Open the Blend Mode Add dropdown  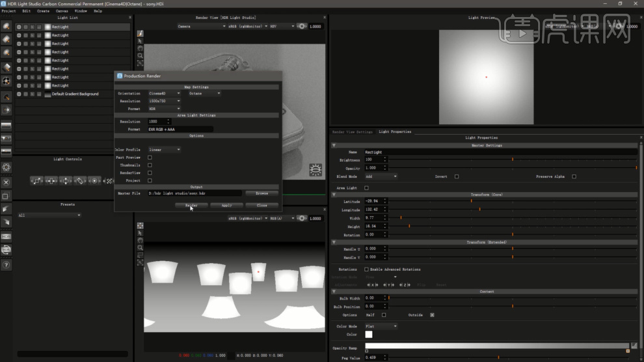[x=381, y=176]
